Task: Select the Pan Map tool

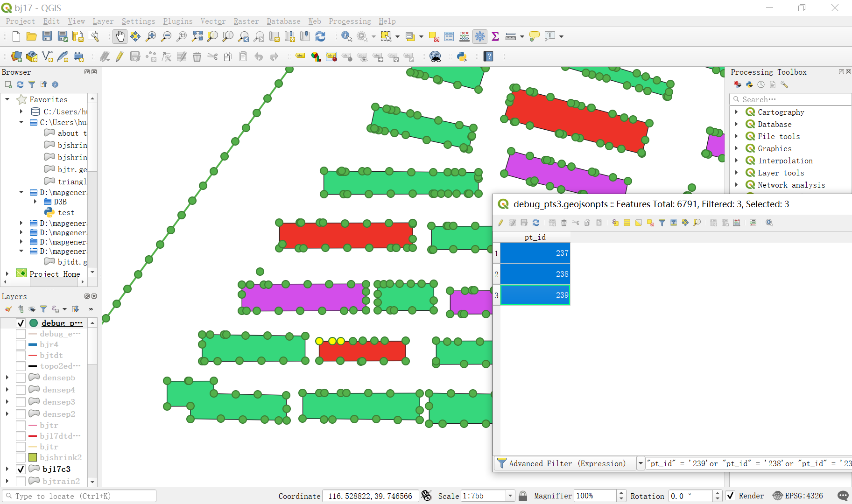Action: [x=120, y=36]
